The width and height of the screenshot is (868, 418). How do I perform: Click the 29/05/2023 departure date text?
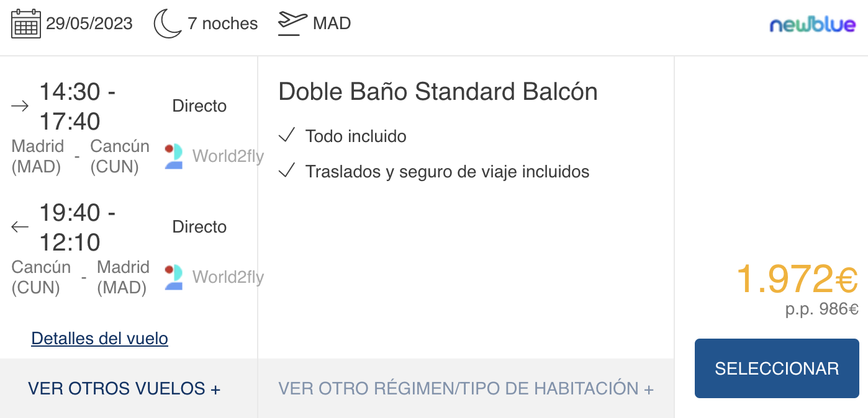click(x=89, y=24)
